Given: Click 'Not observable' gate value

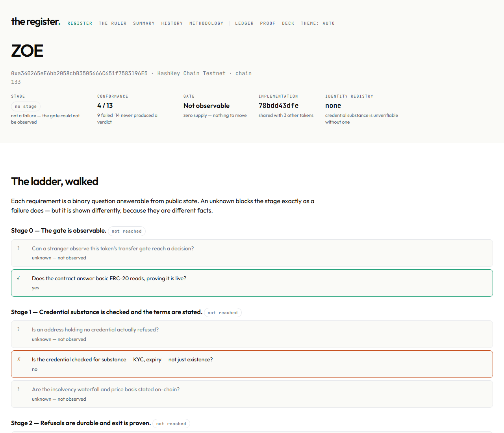Looking at the screenshot, I should 206,105.
